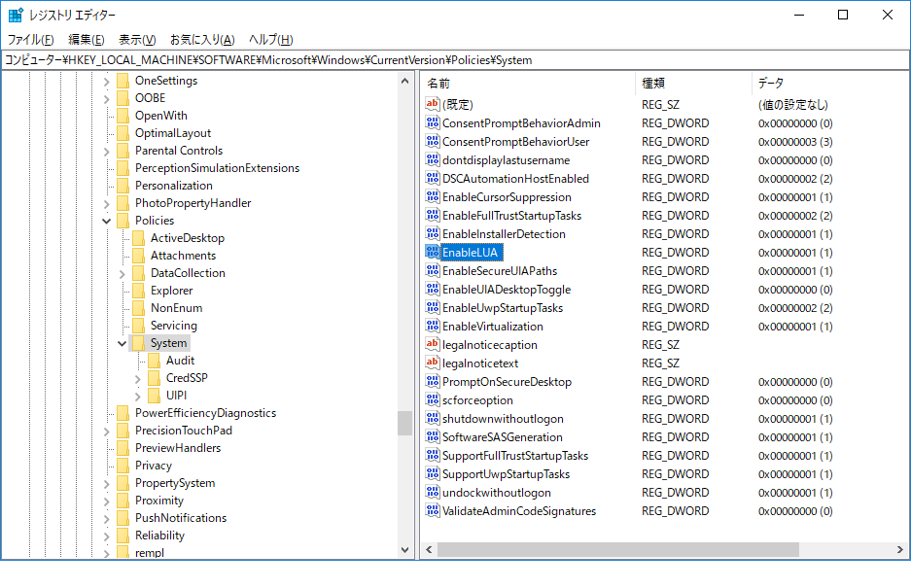
Task: Select the ActiveDesktop key
Action: coord(187,238)
